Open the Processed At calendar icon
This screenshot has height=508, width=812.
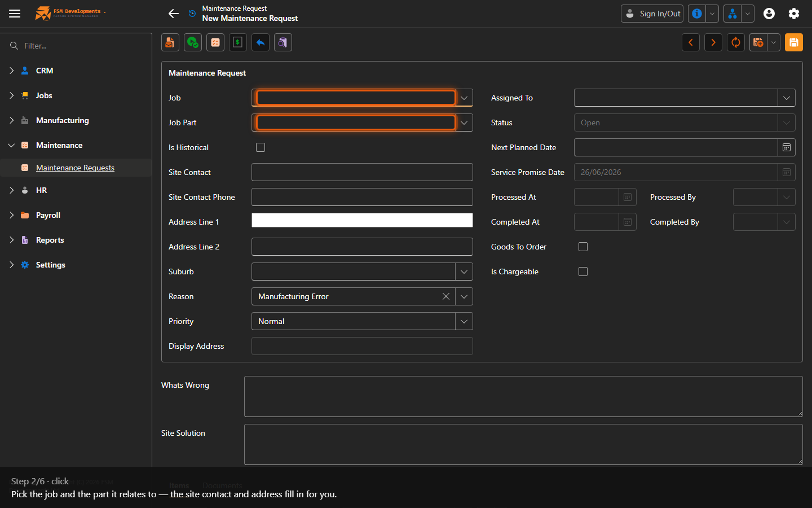[x=628, y=197]
